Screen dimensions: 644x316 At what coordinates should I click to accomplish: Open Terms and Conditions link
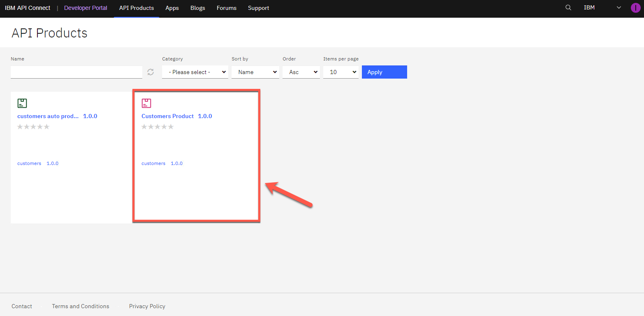pyautogui.click(x=81, y=306)
